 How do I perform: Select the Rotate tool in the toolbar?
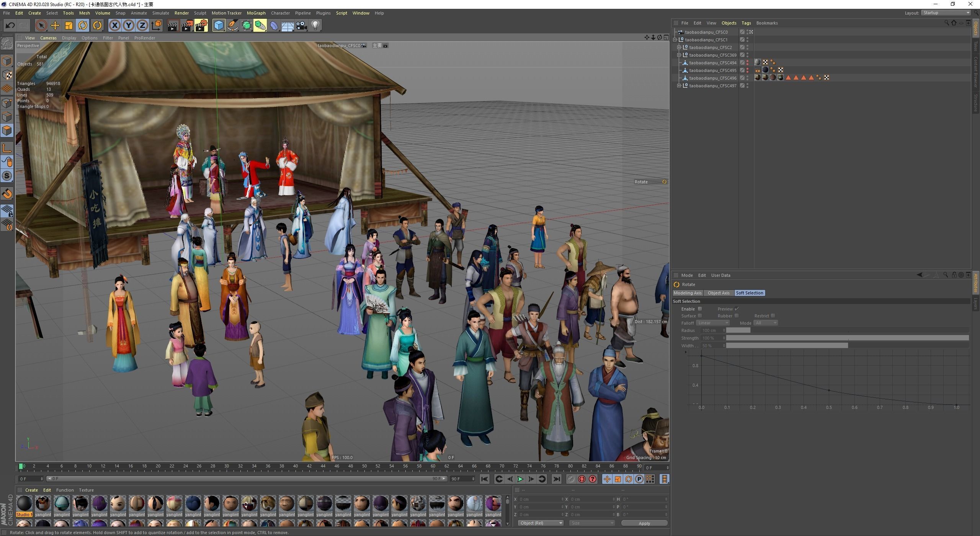point(83,25)
